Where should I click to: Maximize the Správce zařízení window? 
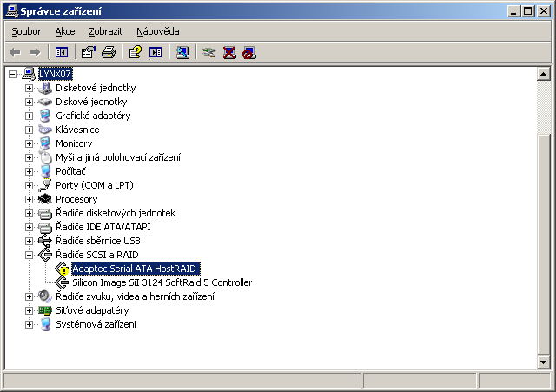point(528,11)
